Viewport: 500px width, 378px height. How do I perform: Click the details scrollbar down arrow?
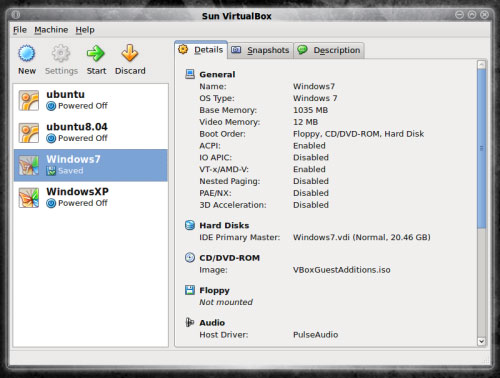click(x=481, y=341)
